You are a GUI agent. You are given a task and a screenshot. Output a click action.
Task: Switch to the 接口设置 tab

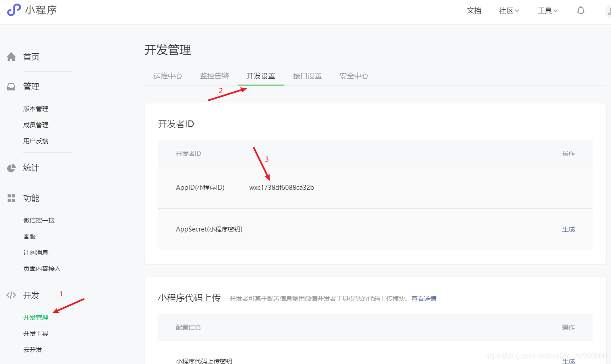click(308, 76)
